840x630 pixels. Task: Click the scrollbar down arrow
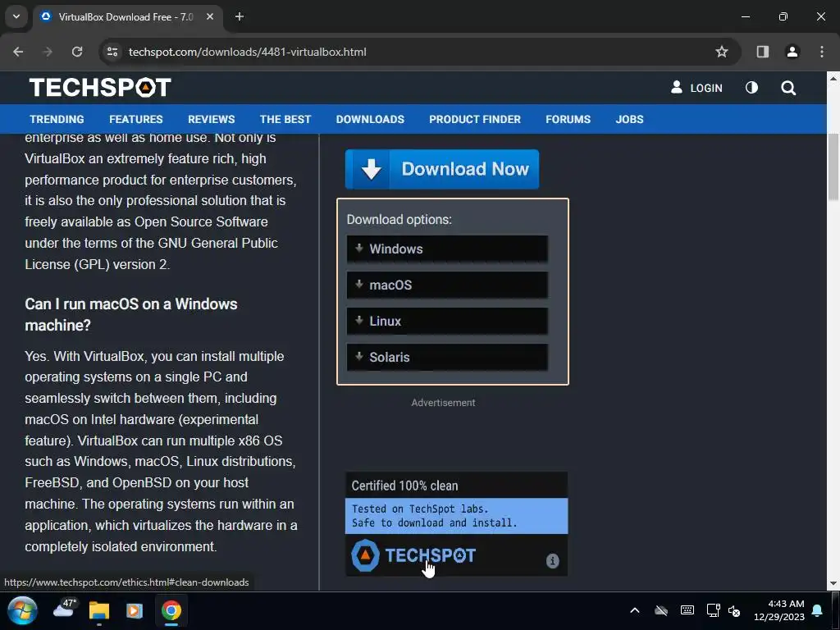click(x=833, y=583)
